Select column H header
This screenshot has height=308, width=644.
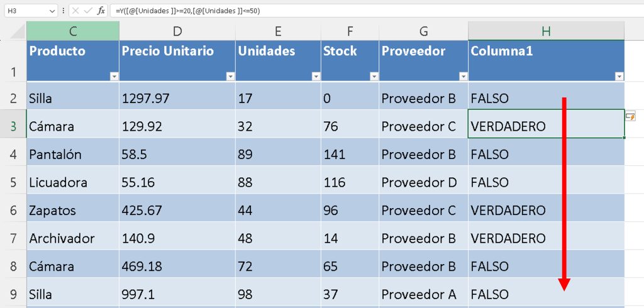pos(546,31)
